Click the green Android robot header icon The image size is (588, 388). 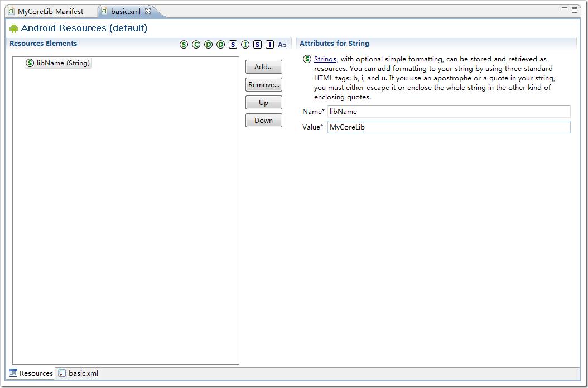click(14, 28)
